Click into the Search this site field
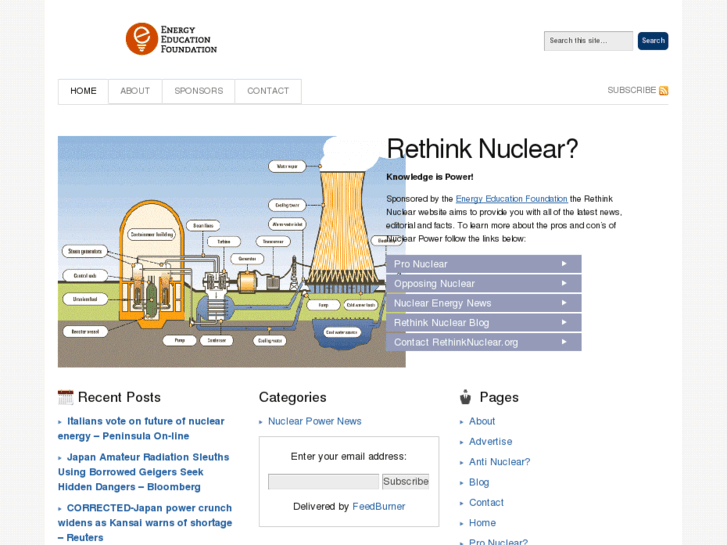Screen dimensions: 727x545 (588, 41)
